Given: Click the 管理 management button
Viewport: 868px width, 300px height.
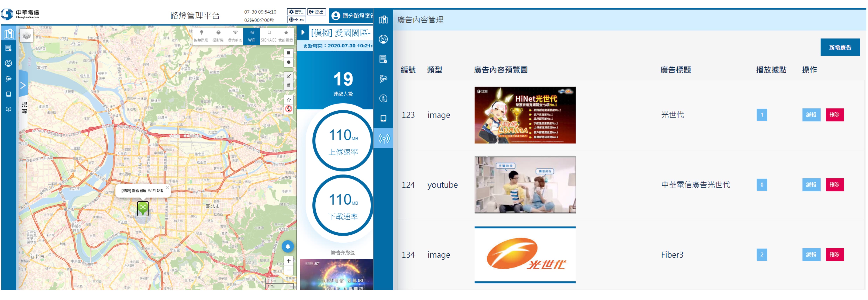Looking at the screenshot, I should [296, 12].
